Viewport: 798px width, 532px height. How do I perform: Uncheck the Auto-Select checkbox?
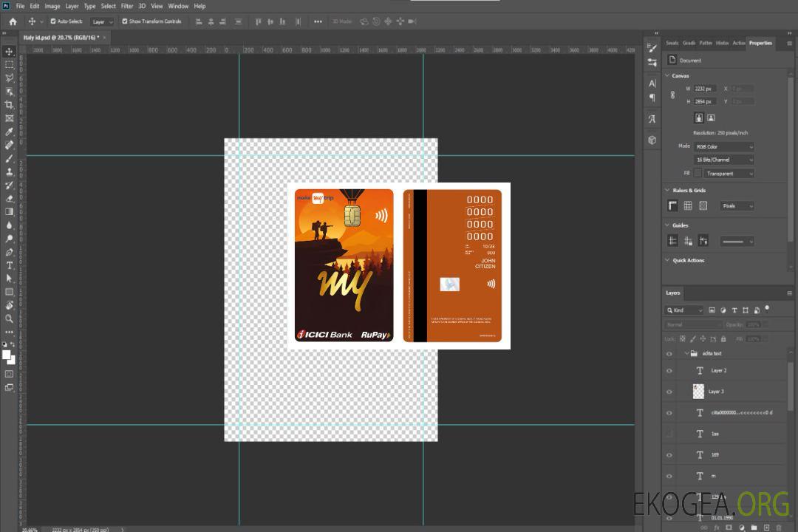(x=53, y=21)
